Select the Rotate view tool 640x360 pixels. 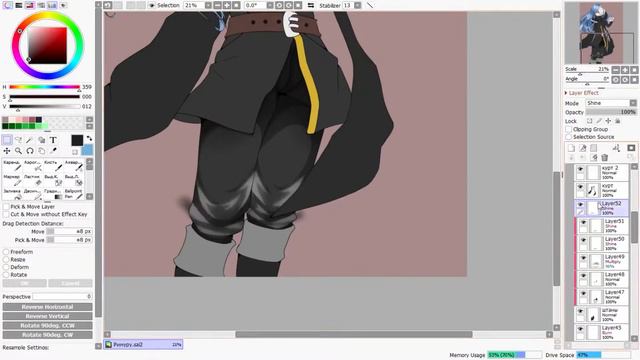point(30,151)
